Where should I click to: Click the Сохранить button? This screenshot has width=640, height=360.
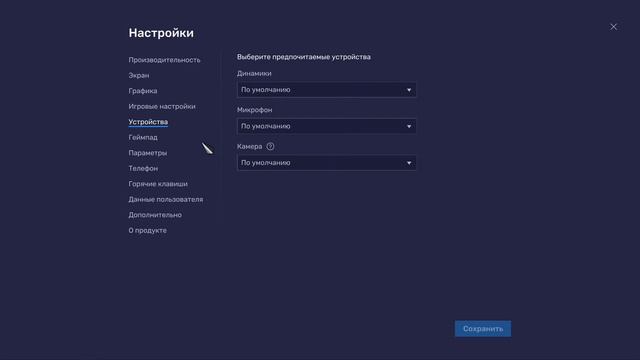(483, 329)
